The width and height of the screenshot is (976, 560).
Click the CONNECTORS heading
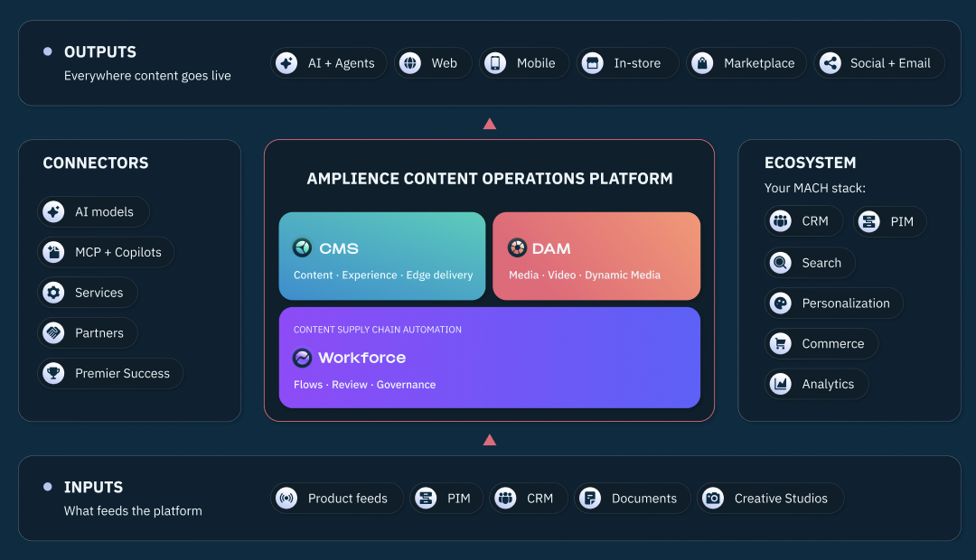(x=96, y=163)
